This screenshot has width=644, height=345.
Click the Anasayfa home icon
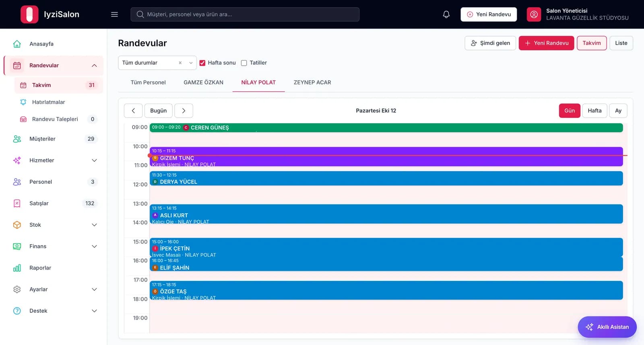[17, 44]
